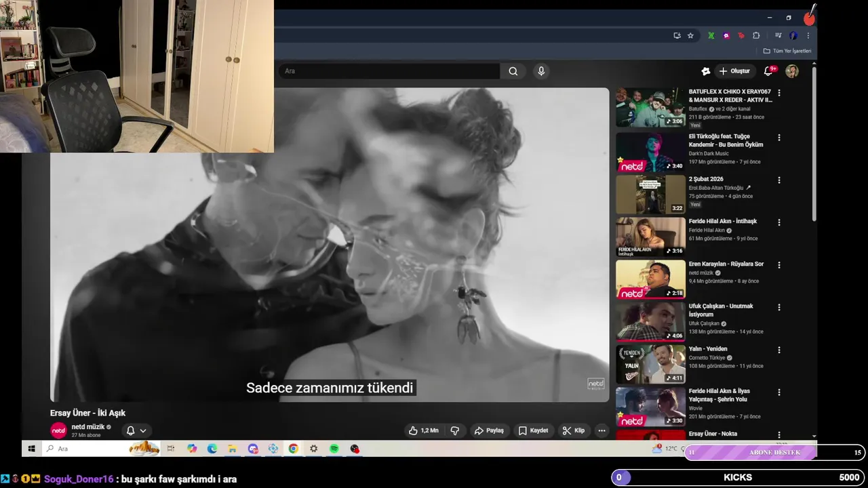Open netd müzik channel avatar
Screen dimensions: 868x488
59,430
